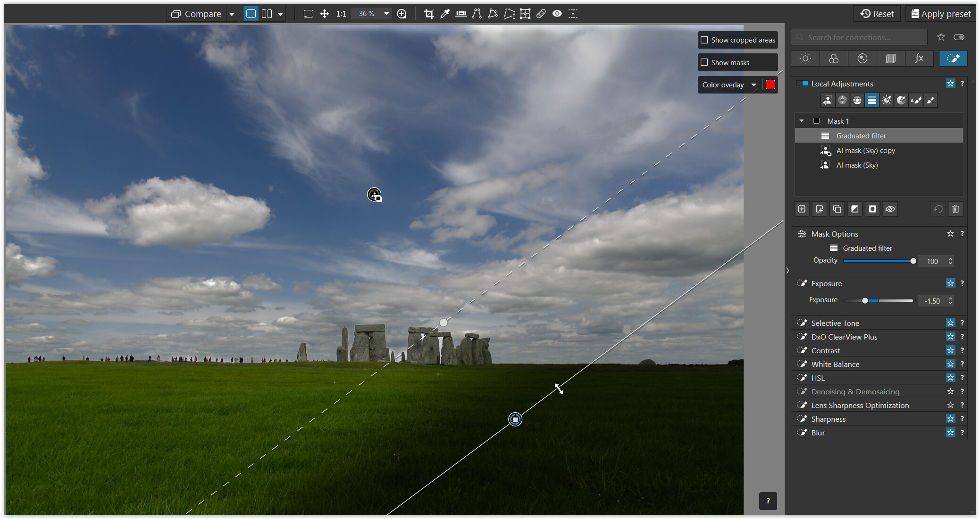Pick the White Balance eyedropper tool
980x519 pixels.
pos(444,14)
